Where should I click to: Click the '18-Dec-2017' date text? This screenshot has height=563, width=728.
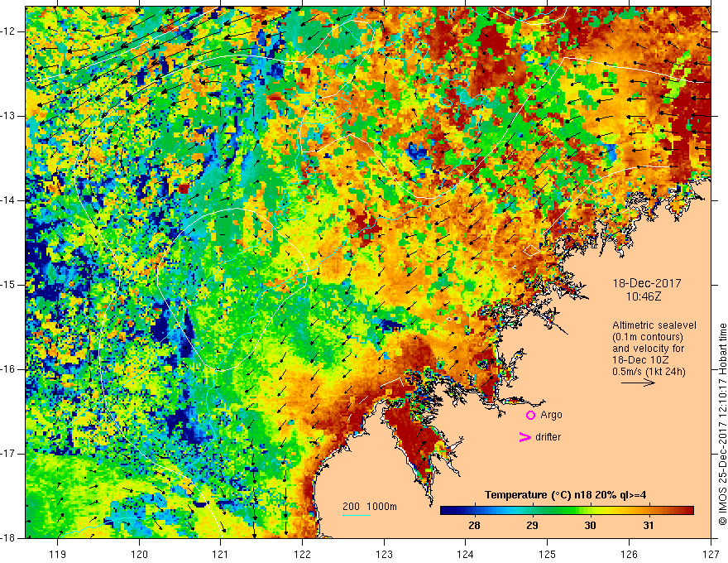[x=647, y=283]
